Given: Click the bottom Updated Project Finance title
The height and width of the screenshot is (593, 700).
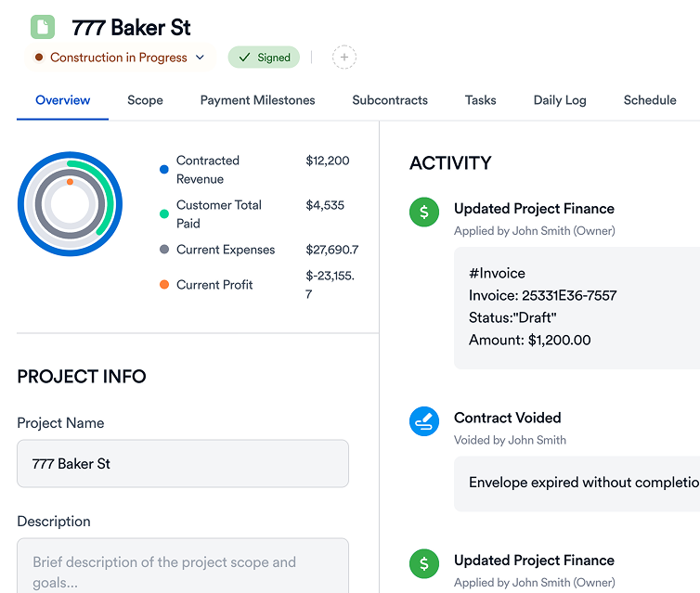Looking at the screenshot, I should pos(534,560).
